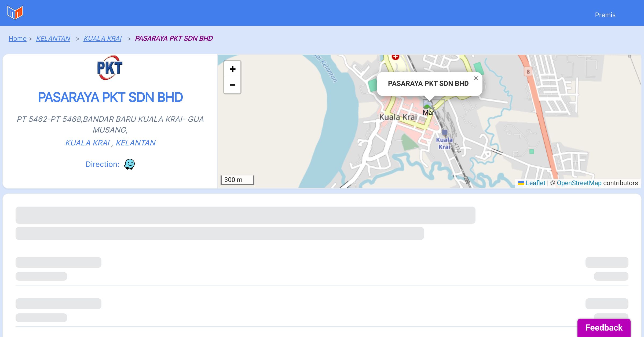Zoom in on the map

point(232,69)
